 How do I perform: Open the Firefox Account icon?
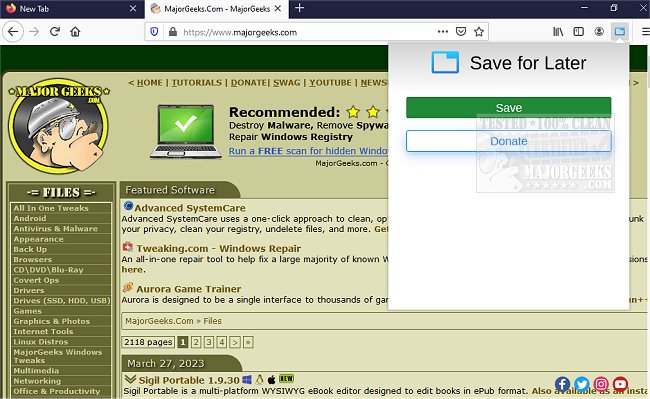(x=599, y=31)
